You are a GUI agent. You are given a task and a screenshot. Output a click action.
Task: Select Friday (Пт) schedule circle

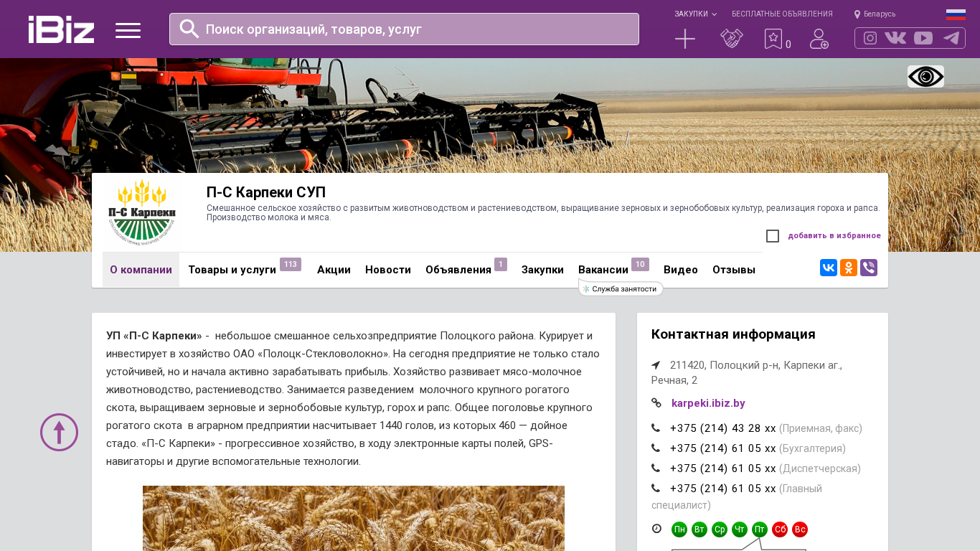(x=760, y=529)
